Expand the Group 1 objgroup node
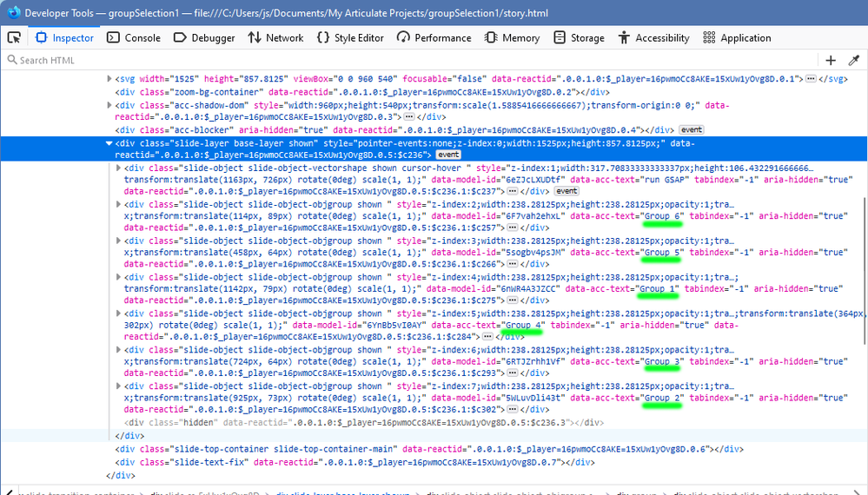This screenshot has height=495, width=868. coord(118,277)
